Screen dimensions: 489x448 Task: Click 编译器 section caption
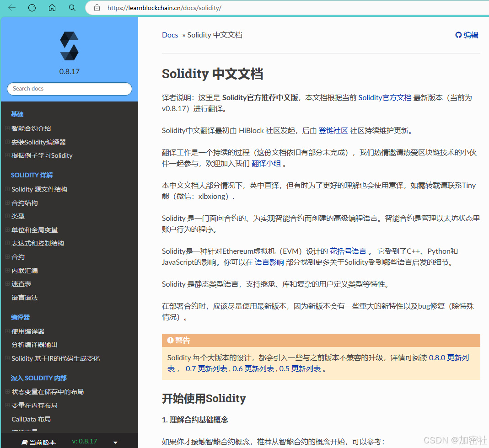[20, 317]
